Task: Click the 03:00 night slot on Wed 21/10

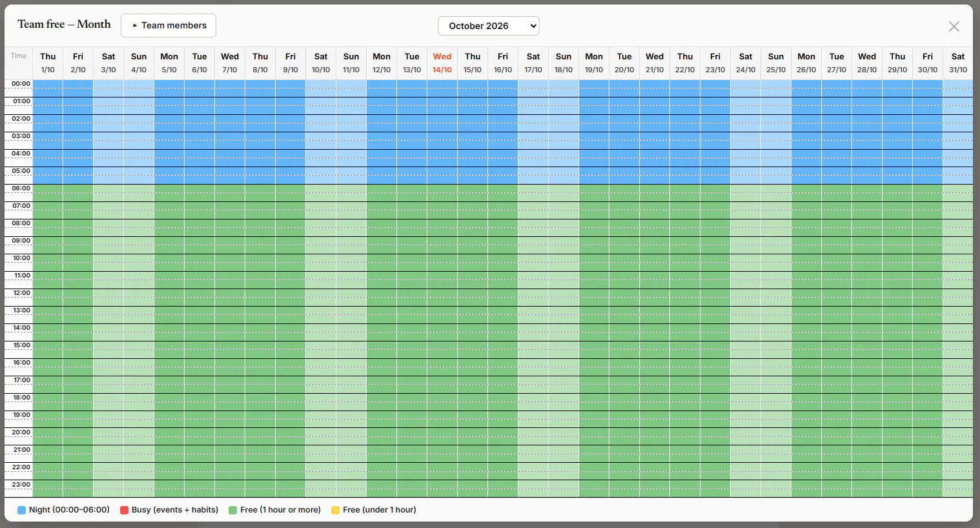Action: [655, 141]
